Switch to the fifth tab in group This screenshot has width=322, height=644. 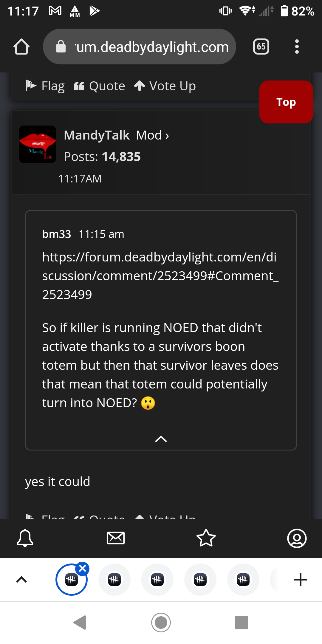243,580
